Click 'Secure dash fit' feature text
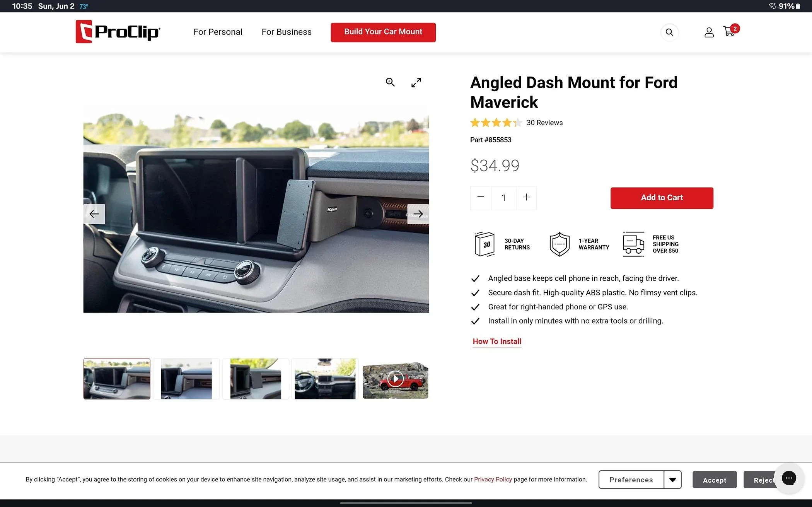This screenshot has height=507, width=812. pyautogui.click(x=593, y=293)
